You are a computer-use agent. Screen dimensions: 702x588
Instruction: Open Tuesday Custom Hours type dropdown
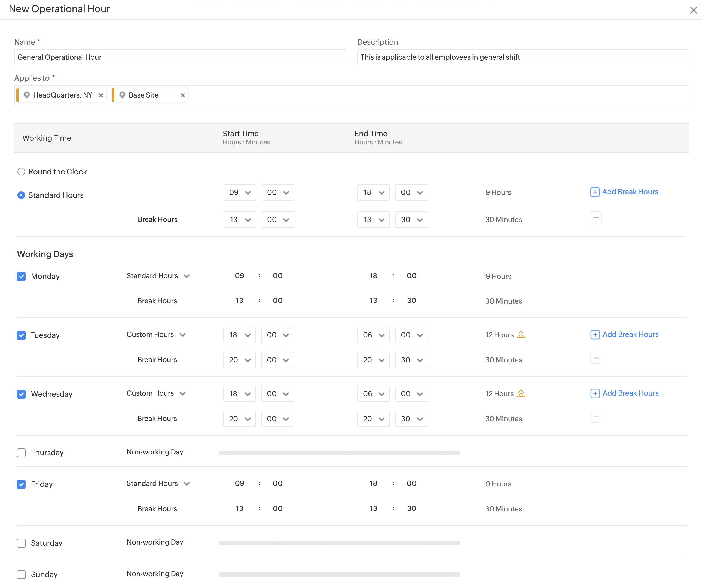[x=156, y=335]
